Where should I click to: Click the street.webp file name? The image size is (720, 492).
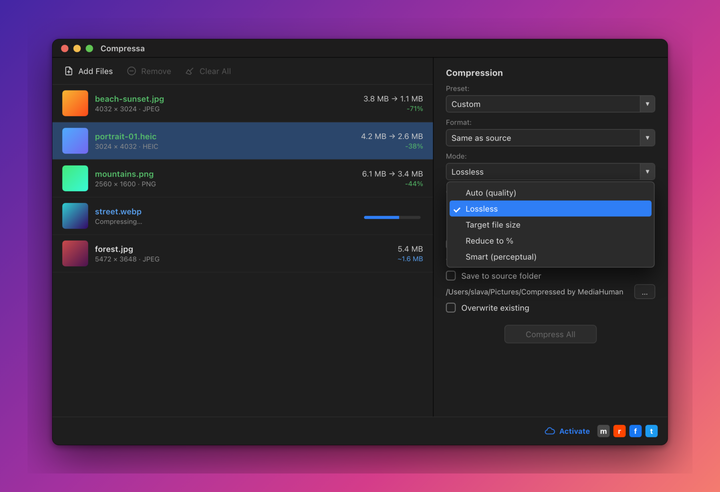tap(118, 212)
